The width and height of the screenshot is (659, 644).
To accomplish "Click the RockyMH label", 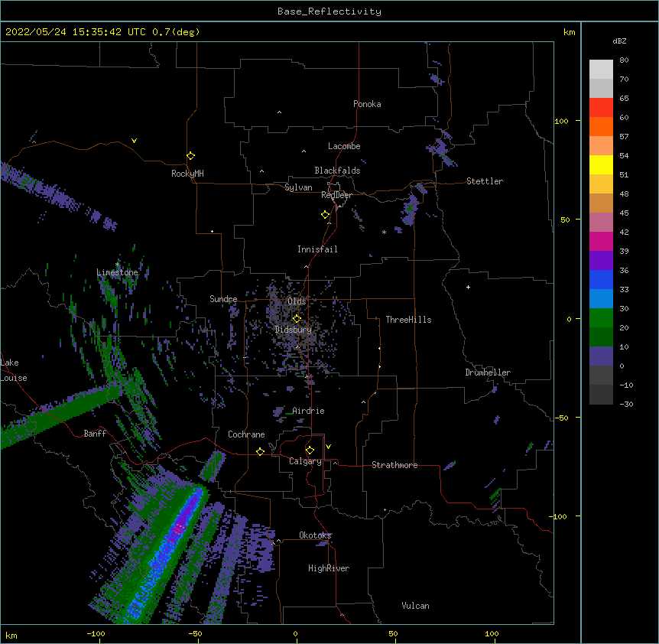I will [187, 174].
